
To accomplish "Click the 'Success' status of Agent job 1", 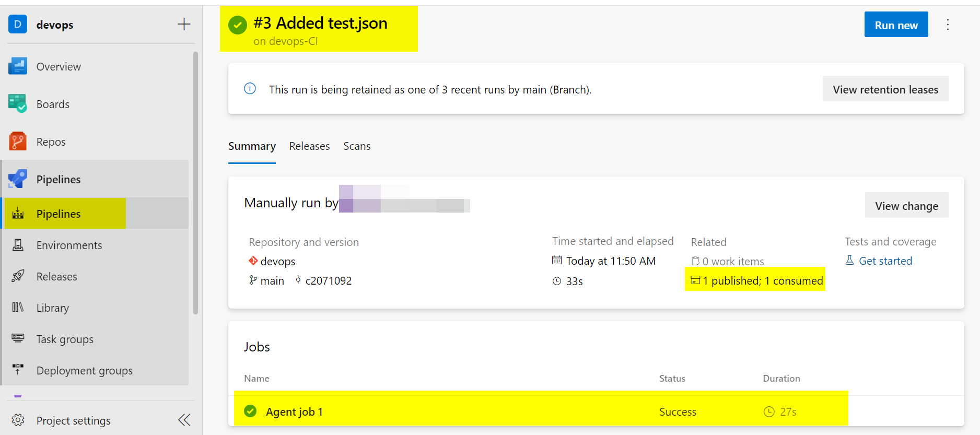I will (678, 412).
